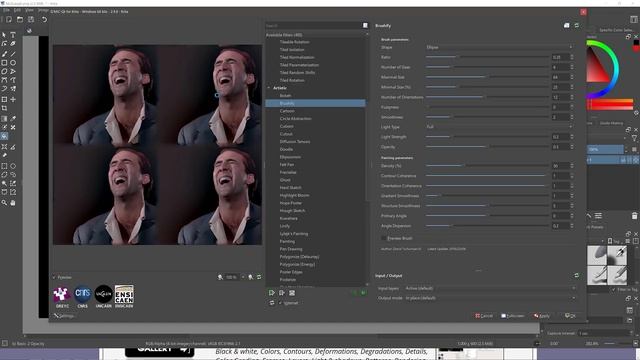Zoom out the G'MIC preview
640x360 pixels.
click(x=220, y=277)
